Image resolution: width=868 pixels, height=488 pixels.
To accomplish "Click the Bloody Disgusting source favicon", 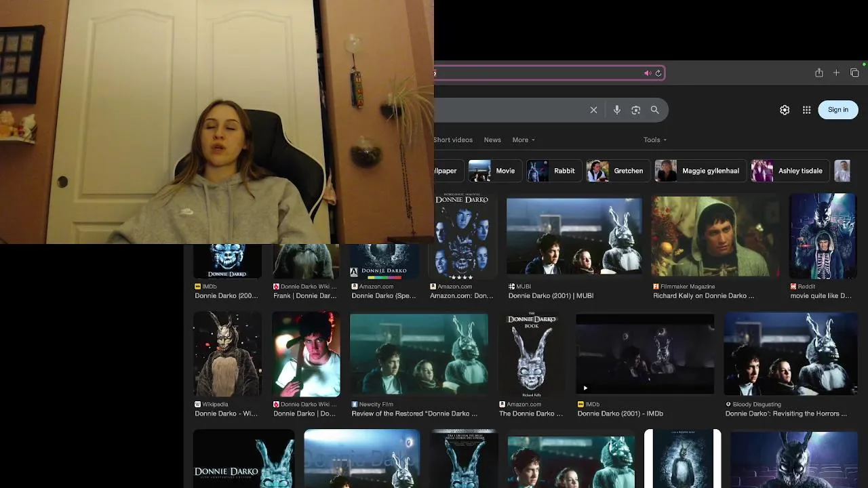I will 728,405.
